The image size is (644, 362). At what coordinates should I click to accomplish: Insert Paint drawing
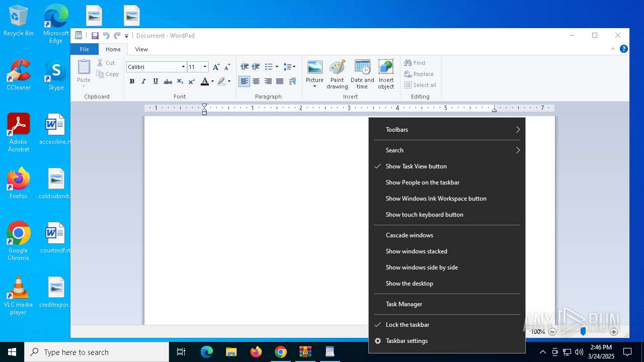[337, 74]
